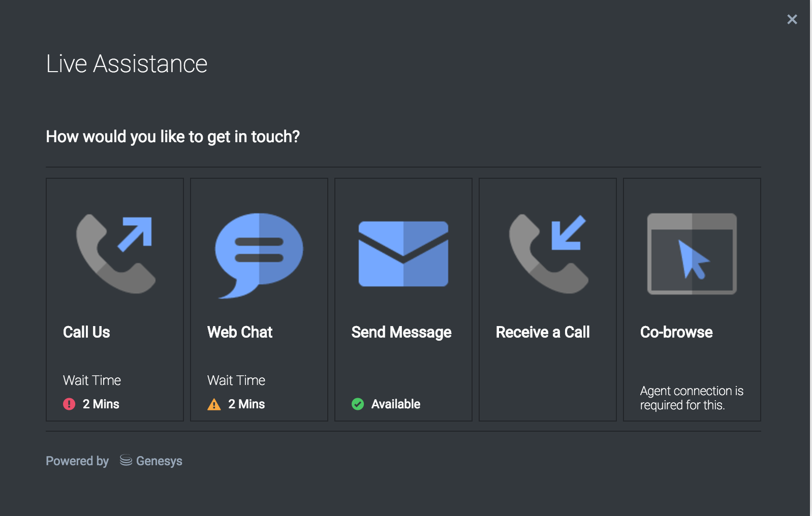Viewport: 812px width, 516px height.
Task: Click the orange warning triangle icon
Action: pos(214,405)
